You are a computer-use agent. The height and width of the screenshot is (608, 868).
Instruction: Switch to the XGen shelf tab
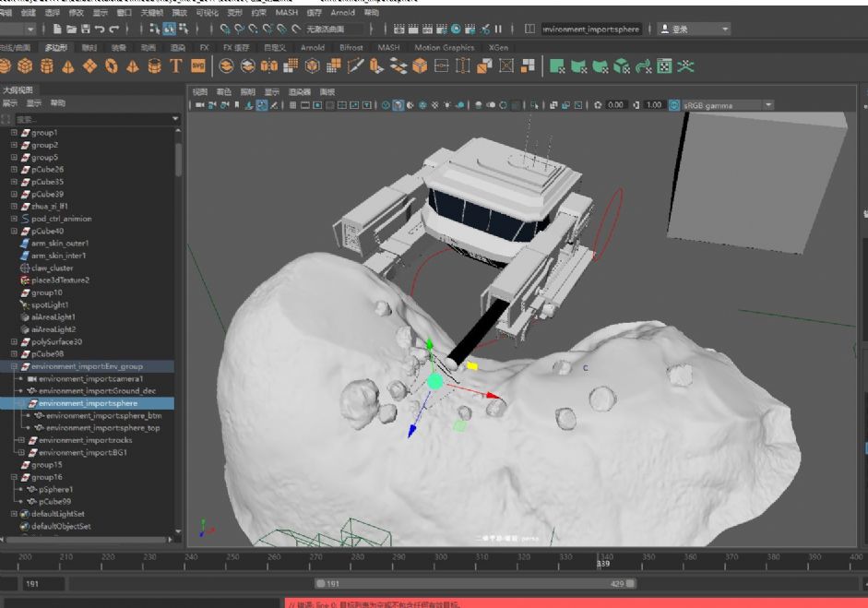(x=498, y=48)
